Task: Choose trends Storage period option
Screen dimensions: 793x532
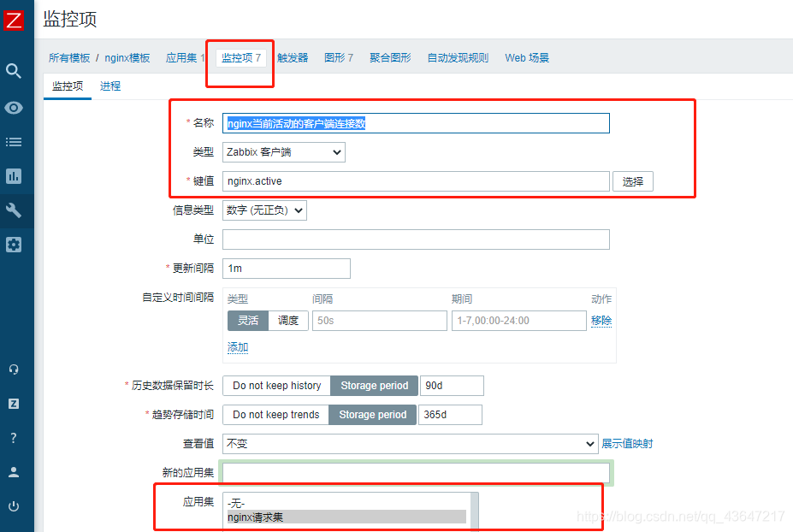Action: coord(373,415)
